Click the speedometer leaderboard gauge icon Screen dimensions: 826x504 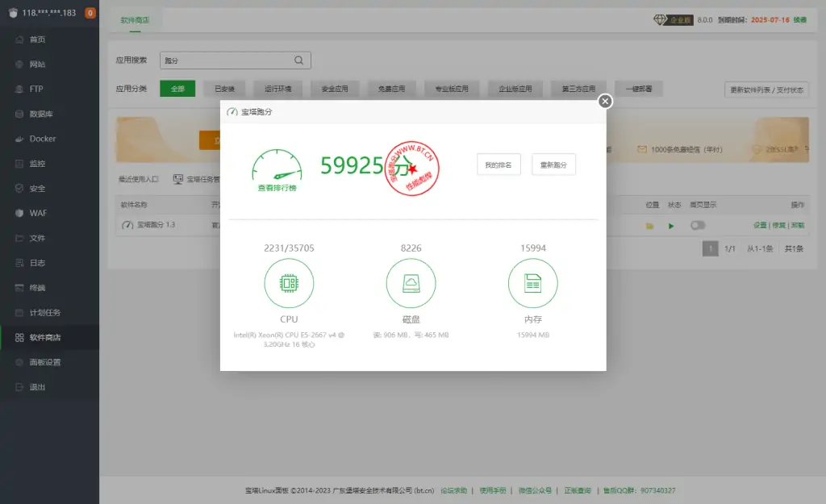coord(277,165)
